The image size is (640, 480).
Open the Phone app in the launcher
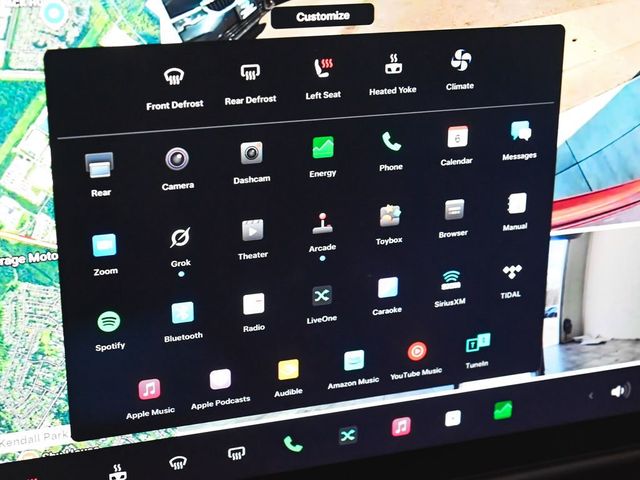pos(391,142)
